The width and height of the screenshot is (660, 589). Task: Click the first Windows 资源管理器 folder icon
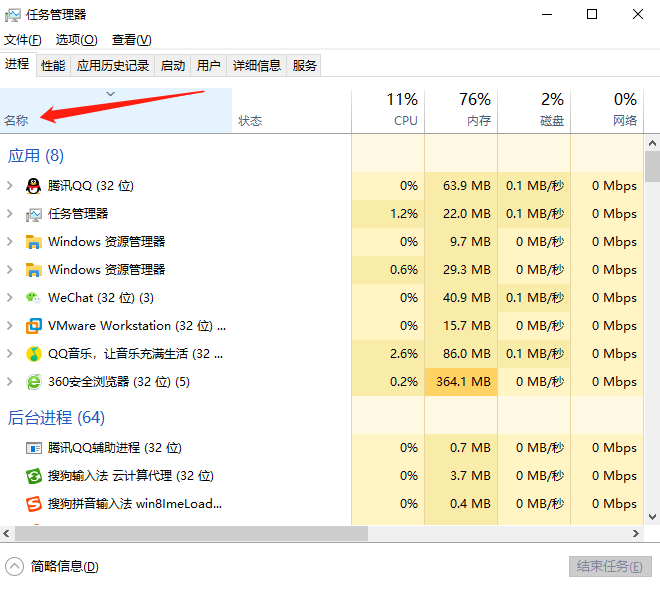(x=33, y=242)
